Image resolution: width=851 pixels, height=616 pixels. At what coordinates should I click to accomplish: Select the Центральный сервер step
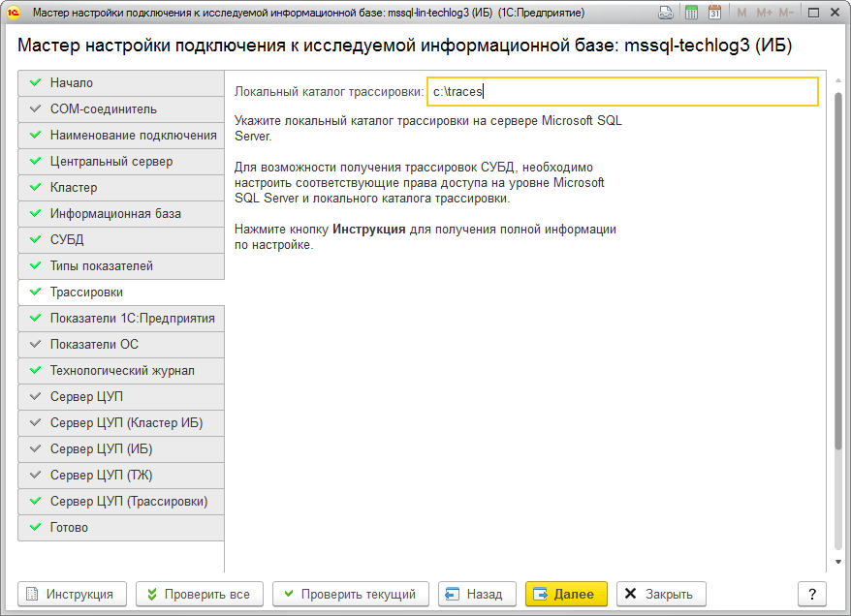(x=120, y=162)
